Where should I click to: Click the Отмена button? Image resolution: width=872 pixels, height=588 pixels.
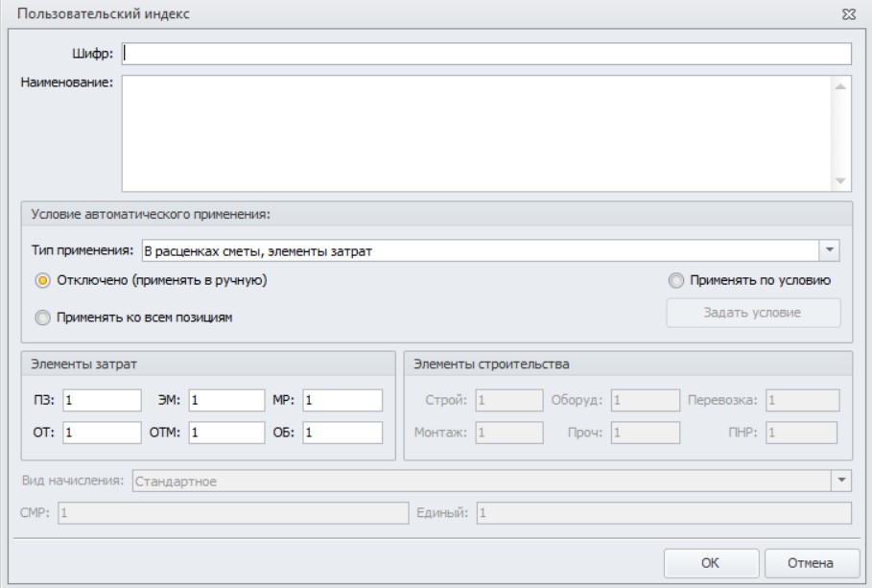coord(811,563)
